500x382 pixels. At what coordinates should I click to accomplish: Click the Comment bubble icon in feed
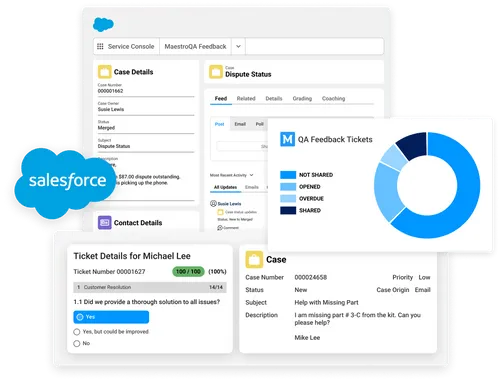pos(220,228)
